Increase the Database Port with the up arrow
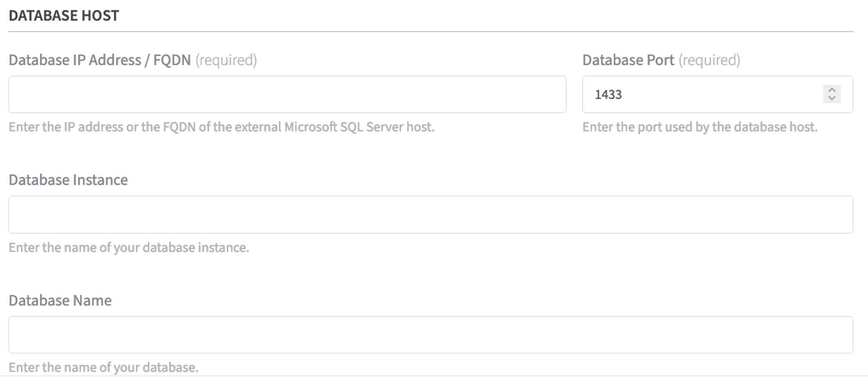868x377 pixels. click(x=832, y=90)
